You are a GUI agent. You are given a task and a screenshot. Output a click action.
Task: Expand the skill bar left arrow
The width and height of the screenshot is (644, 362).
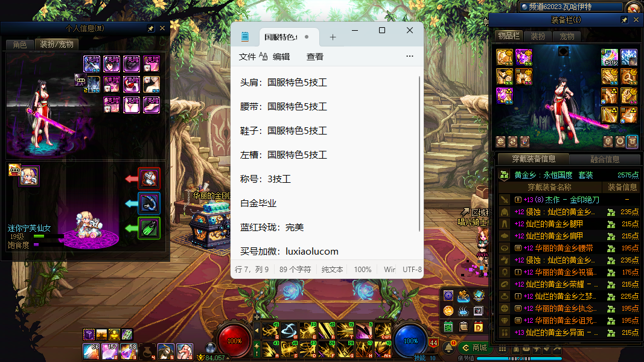(x=257, y=329)
